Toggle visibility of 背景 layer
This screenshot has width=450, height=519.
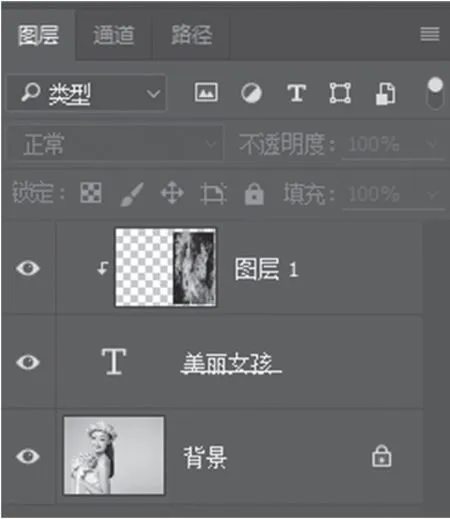[x=28, y=456]
